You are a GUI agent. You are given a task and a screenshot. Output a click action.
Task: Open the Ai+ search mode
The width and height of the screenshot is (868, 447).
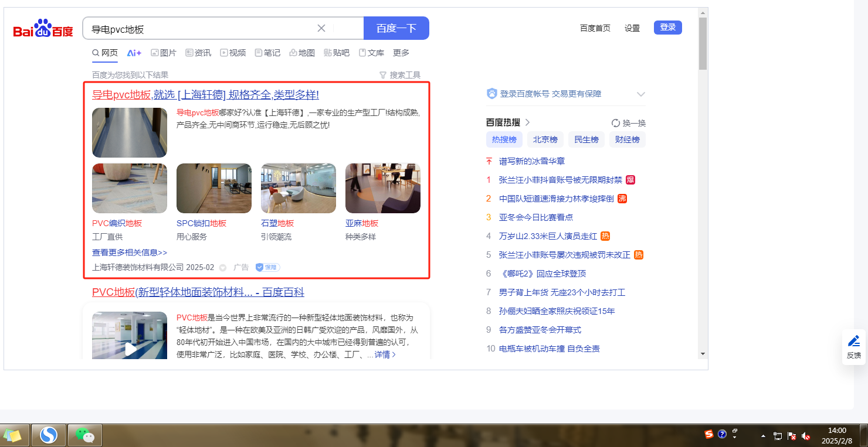pos(134,53)
